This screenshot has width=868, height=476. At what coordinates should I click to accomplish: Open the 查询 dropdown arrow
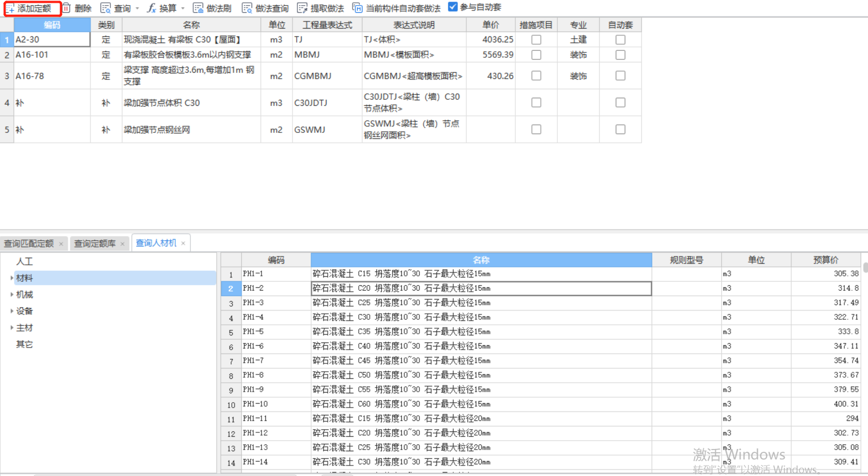tap(137, 8)
